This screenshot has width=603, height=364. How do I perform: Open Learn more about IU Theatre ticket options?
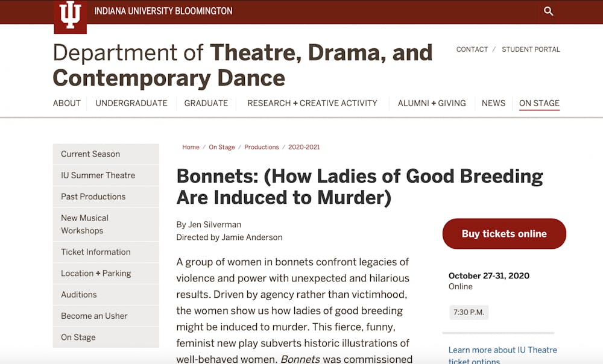tap(503, 355)
